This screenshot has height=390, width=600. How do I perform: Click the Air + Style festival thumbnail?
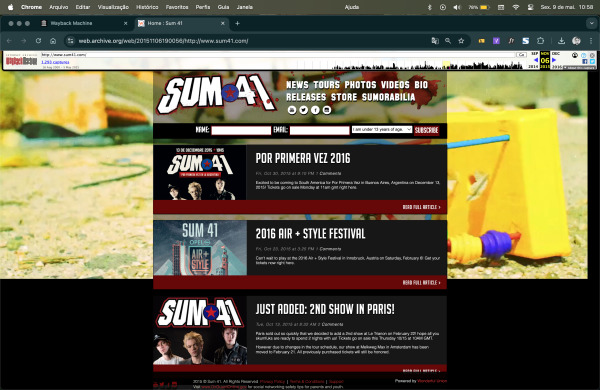pyautogui.click(x=200, y=248)
